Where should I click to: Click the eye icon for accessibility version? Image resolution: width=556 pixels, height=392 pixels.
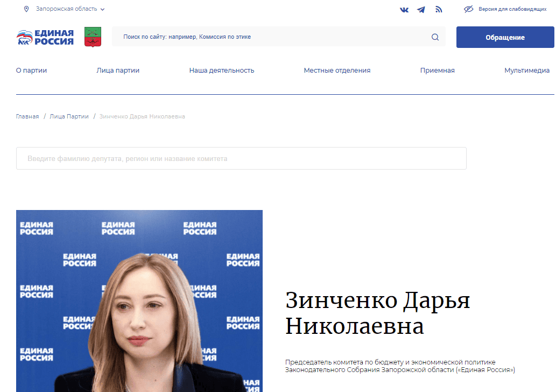[x=468, y=9]
